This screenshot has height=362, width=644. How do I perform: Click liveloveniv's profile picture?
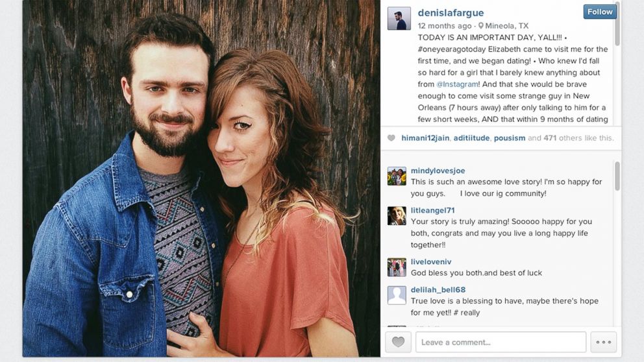[x=397, y=267]
